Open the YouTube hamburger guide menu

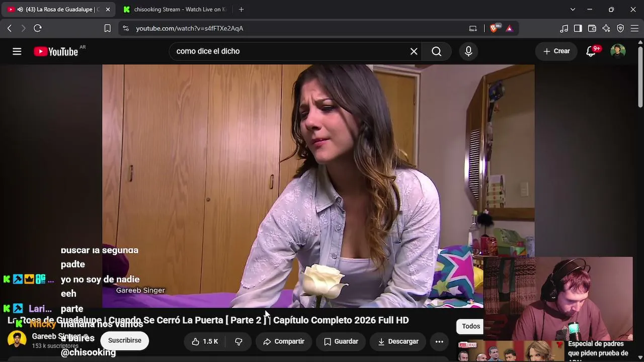click(17, 51)
